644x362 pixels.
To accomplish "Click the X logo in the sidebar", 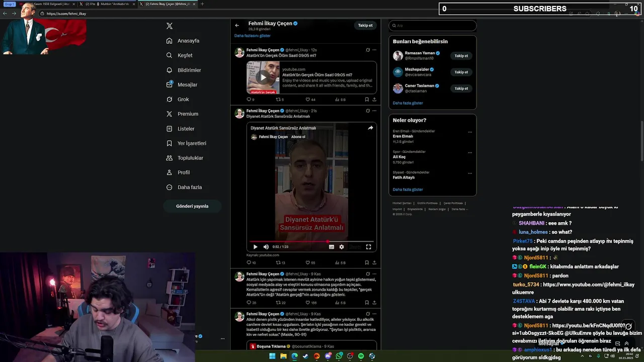I will 170,26.
